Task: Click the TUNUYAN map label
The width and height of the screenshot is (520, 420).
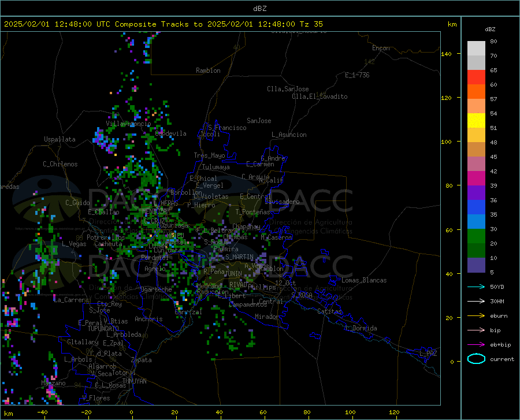Action: click(134, 381)
